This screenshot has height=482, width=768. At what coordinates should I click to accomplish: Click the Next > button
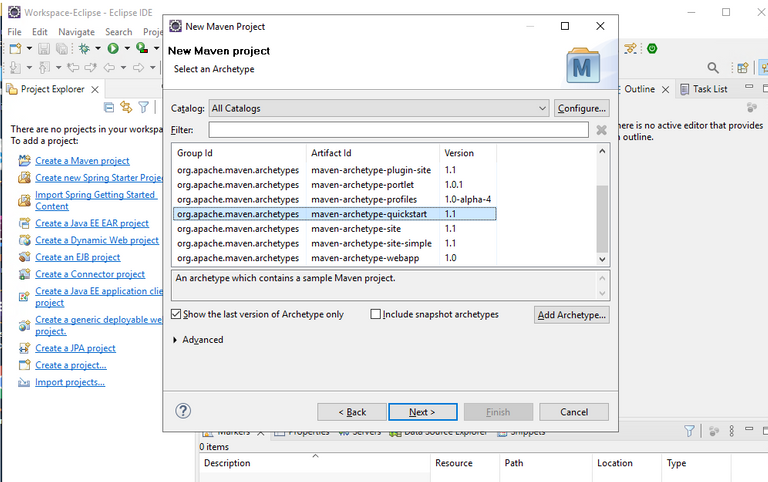tap(423, 412)
